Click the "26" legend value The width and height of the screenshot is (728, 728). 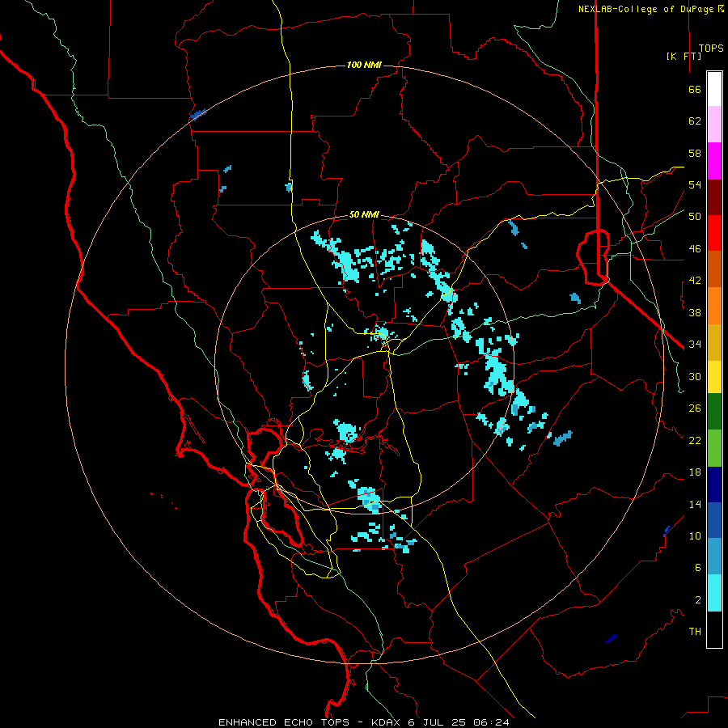[x=695, y=408]
